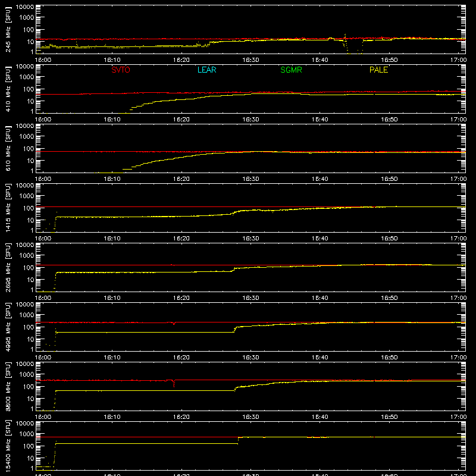The height and width of the screenshot is (476, 476).
Task: Click the 16:50 time label under 4995 MHz panel
Action: tap(389, 358)
